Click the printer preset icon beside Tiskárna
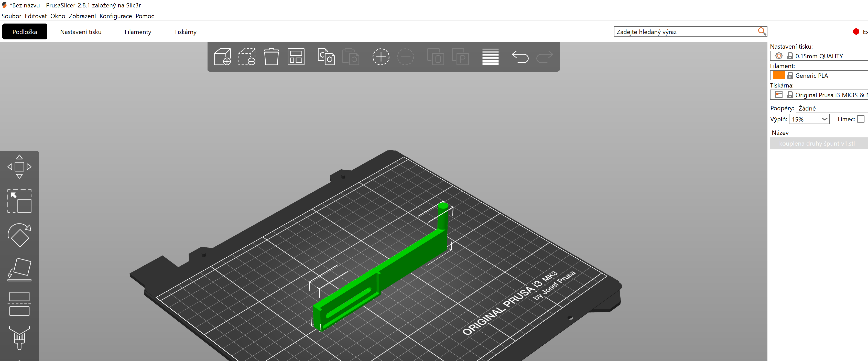The width and height of the screenshot is (868, 361). tap(779, 95)
